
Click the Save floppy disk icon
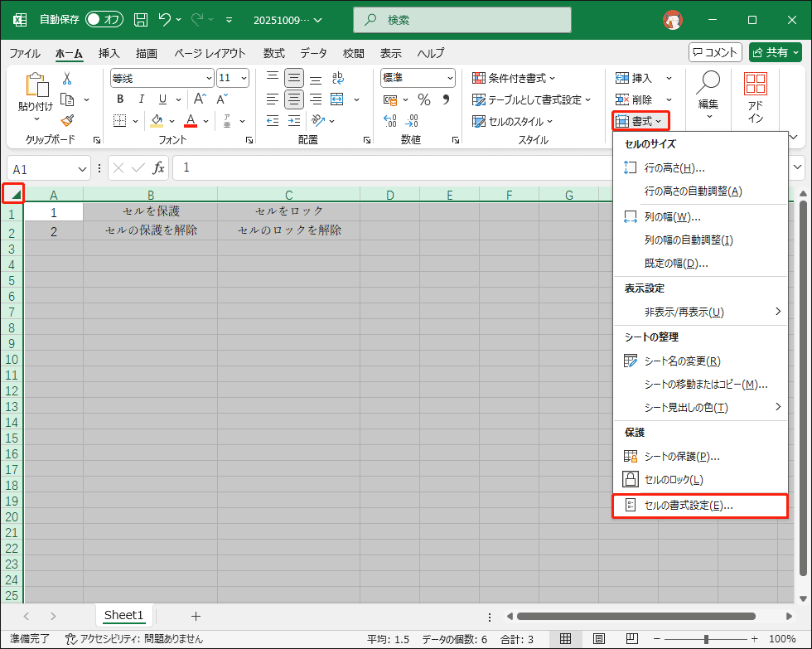(x=141, y=19)
